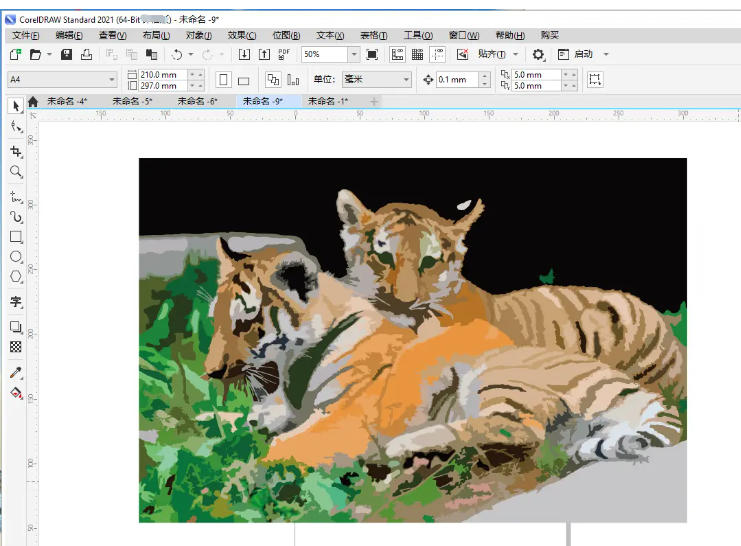741x546 pixels.
Task: Click the Save disk icon
Action: click(x=66, y=54)
